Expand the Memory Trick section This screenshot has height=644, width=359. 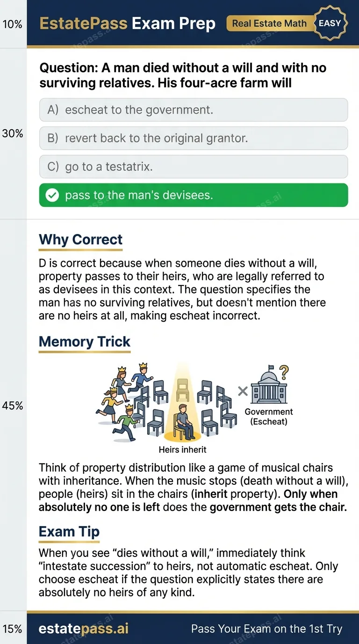point(84,342)
